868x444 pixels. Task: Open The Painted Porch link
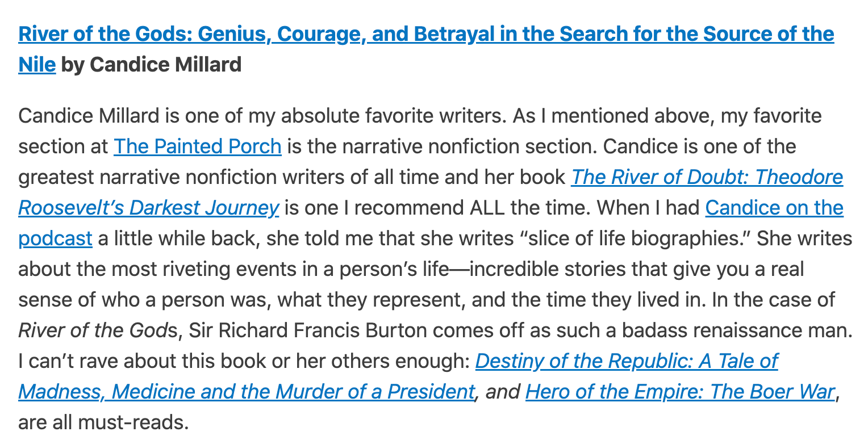[x=198, y=147]
